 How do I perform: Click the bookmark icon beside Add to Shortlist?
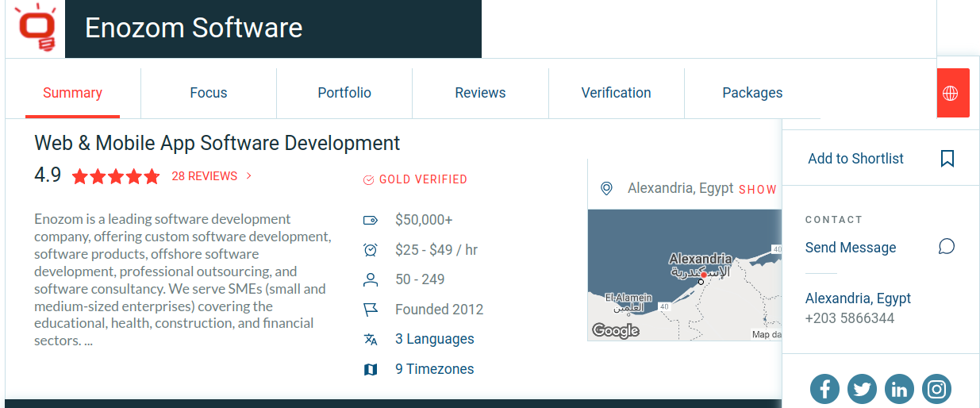947,159
